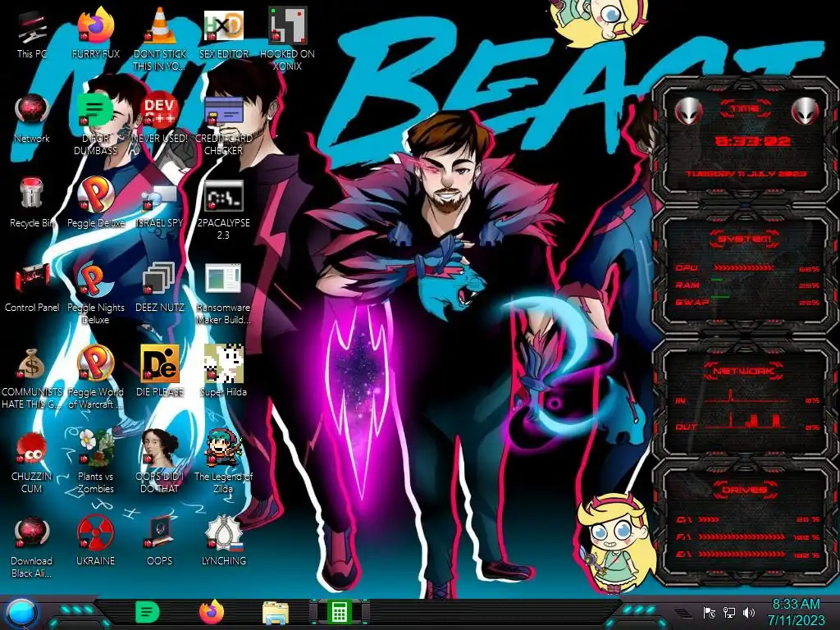Open the CREDIT CARD CHECKER shortcut
The height and width of the screenshot is (630, 840).
(x=224, y=125)
